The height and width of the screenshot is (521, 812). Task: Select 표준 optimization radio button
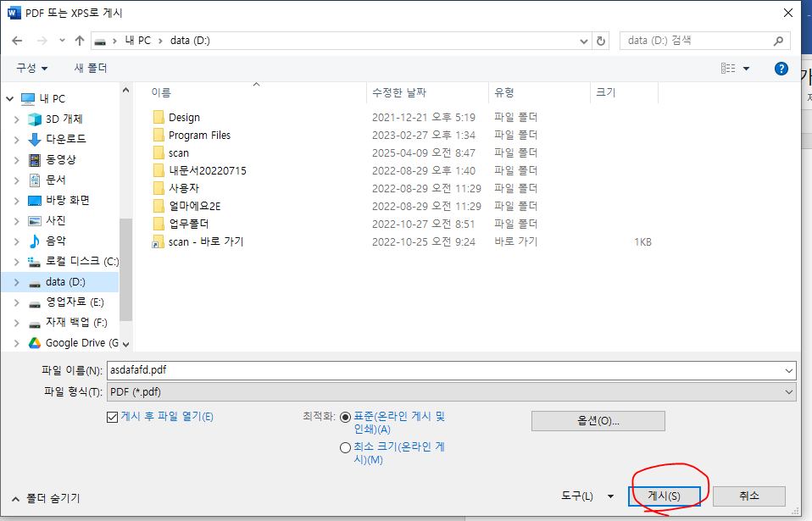pyautogui.click(x=345, y=417)
